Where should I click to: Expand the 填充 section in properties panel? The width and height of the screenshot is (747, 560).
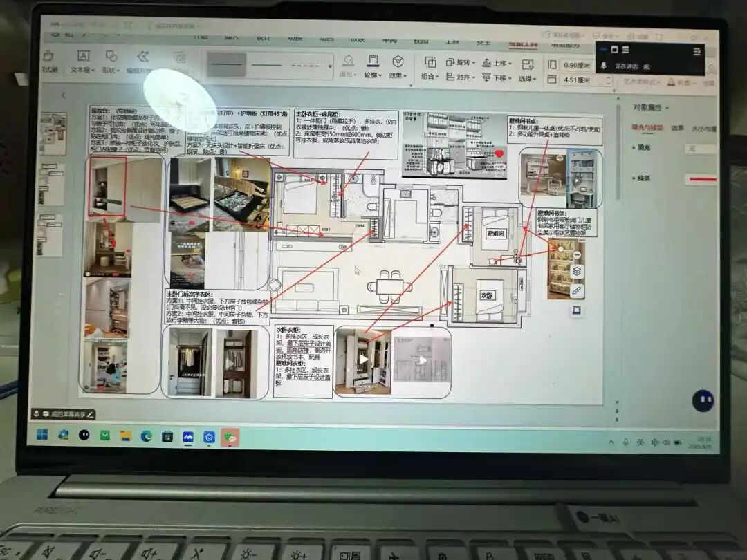point(641,148)
